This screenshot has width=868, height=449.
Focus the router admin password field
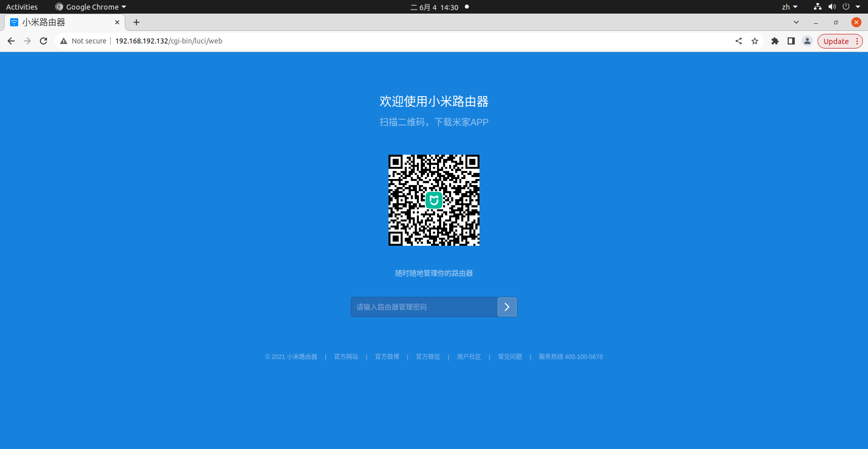(424, 307)
